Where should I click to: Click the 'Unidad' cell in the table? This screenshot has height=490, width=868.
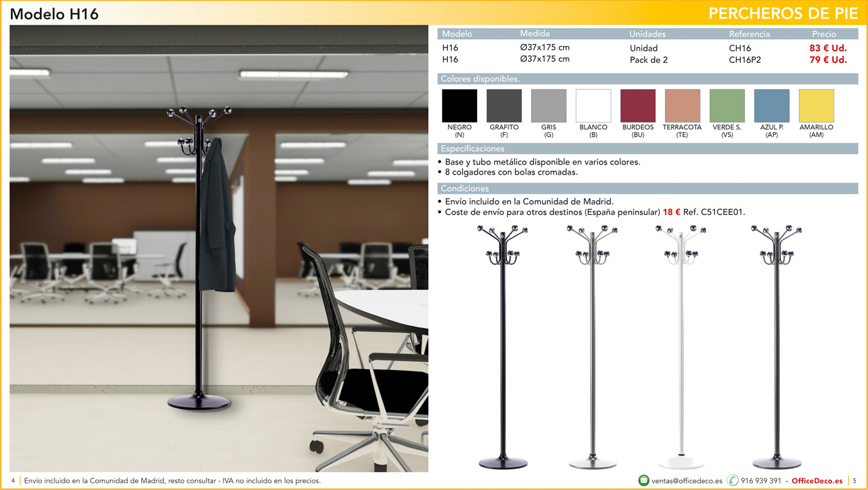point(644,48)
